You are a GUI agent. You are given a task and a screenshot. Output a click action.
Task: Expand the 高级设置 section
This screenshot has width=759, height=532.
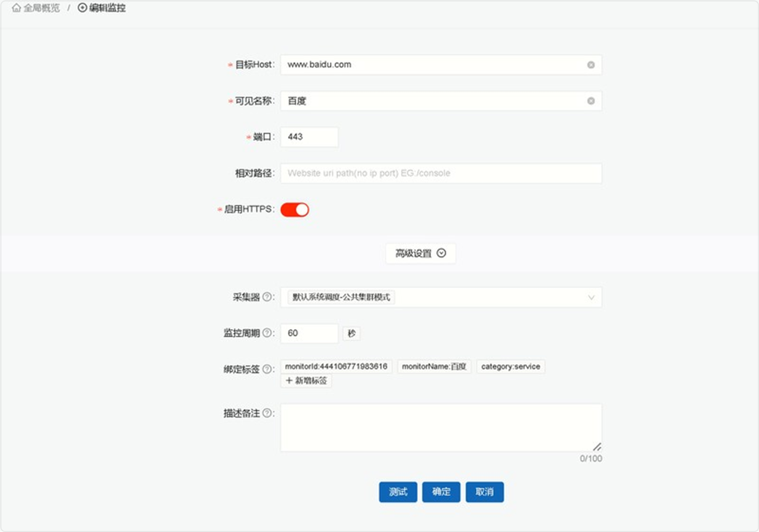[x=420, y=253]
